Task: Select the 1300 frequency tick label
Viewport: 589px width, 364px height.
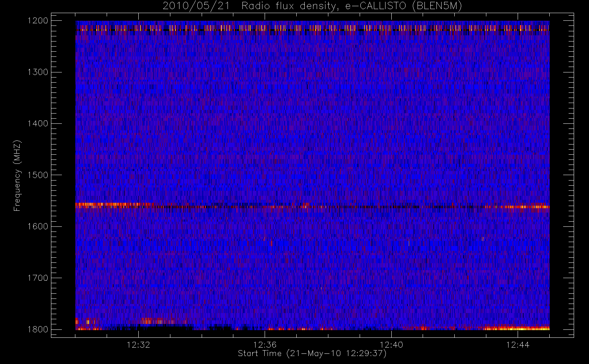Action: pyautogui.click(x=38, y=72)
